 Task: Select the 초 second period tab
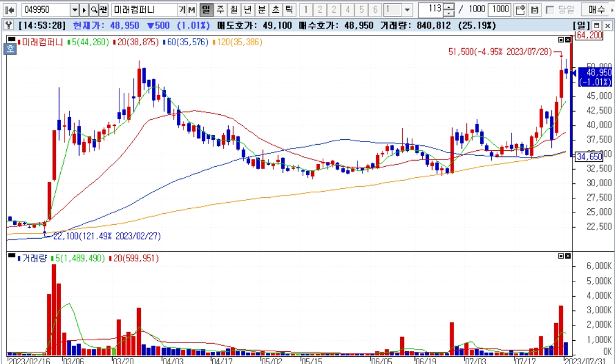275,10
